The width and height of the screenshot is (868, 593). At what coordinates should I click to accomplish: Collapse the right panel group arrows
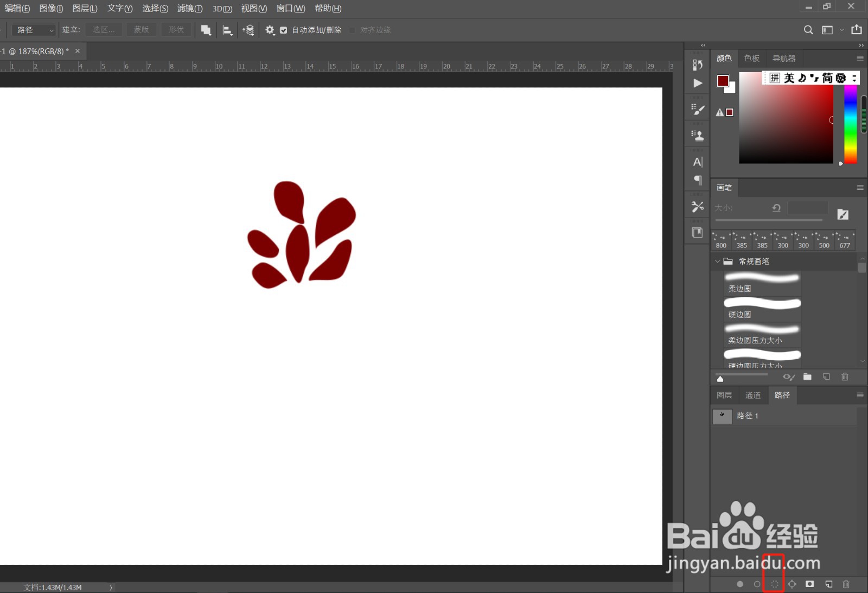[x=861, y=45]
